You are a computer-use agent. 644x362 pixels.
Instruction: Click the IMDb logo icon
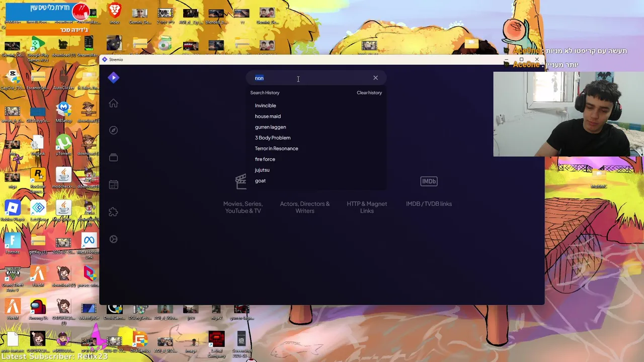click(x=429, y=181)
